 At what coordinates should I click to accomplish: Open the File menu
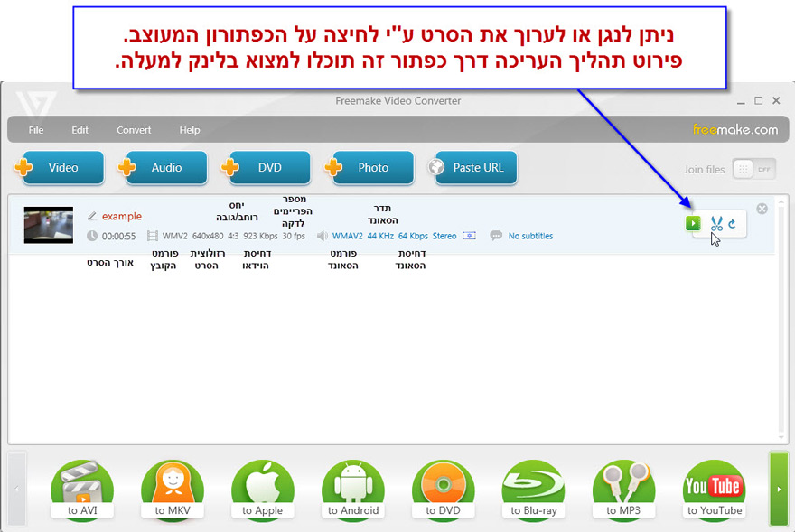click(36, 130)
